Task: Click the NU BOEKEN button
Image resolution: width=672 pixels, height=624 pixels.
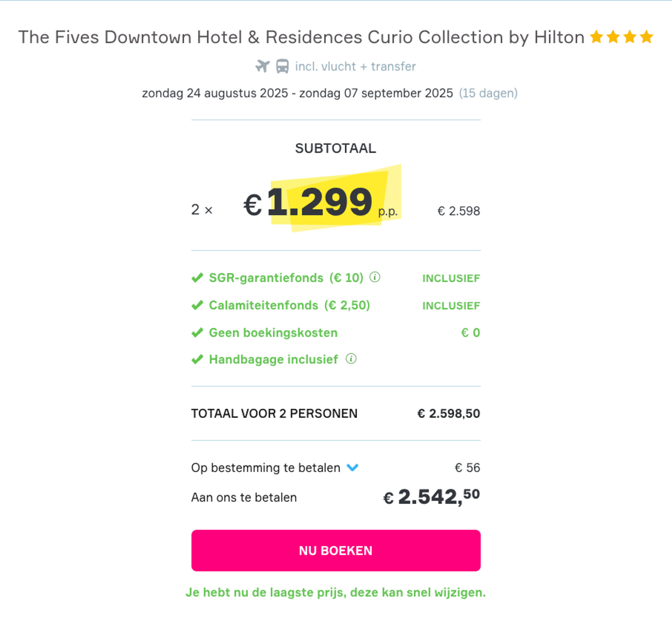Action: tap(336, 550)
